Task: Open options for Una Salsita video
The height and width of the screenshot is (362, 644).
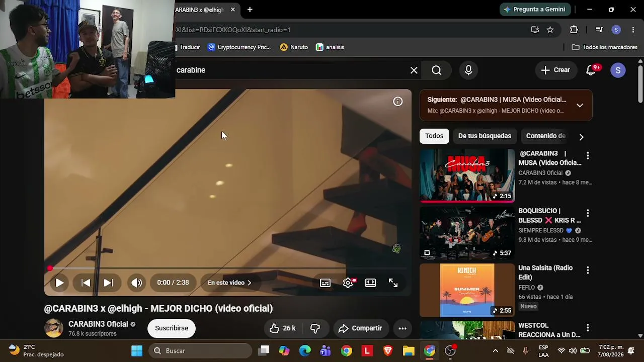Action: (588, 270)
